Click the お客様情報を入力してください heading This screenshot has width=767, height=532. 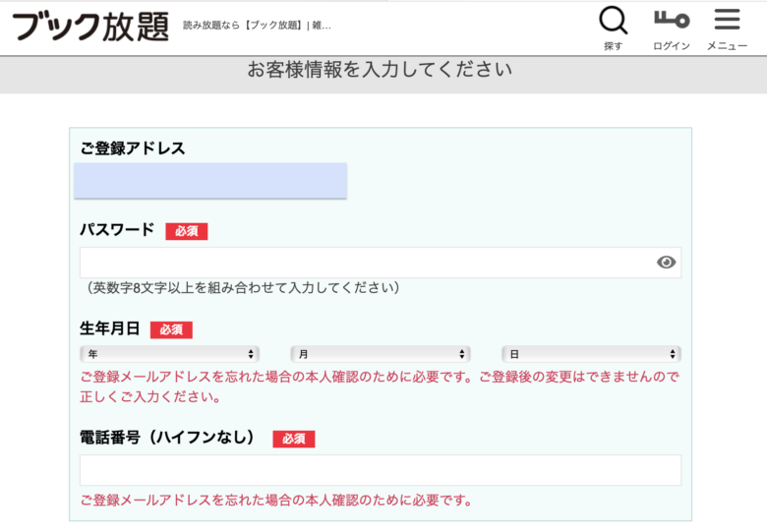[380, 70]
